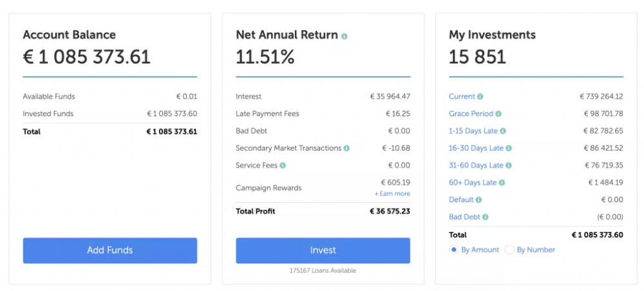This screenshot has width=644, height=291.
Task: Click info icon next to Grace Period
Action: coord(498,114)
